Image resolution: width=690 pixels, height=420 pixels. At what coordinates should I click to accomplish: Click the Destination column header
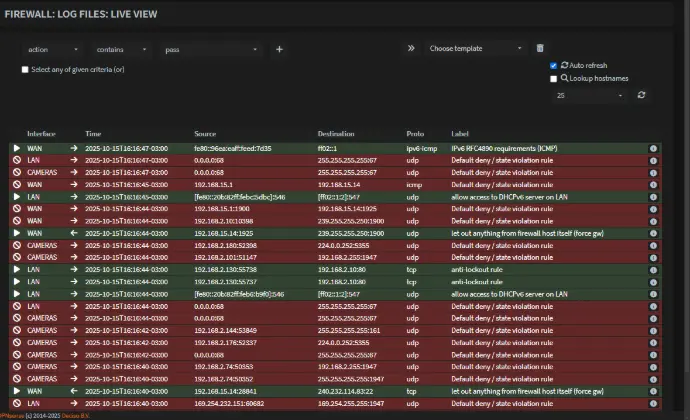[337, 133]
